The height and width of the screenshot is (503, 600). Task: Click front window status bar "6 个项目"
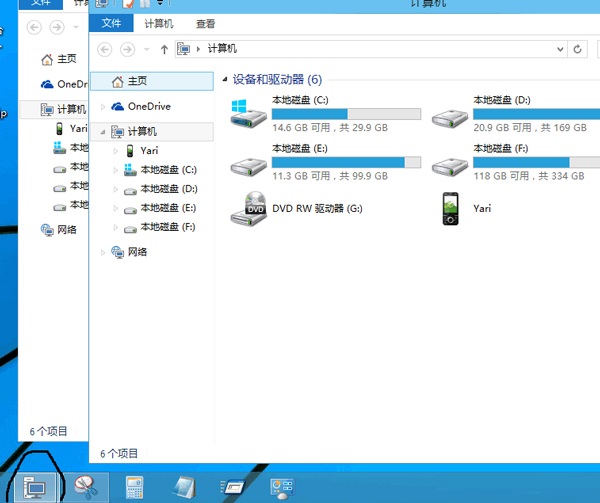(x=119, y=454)
